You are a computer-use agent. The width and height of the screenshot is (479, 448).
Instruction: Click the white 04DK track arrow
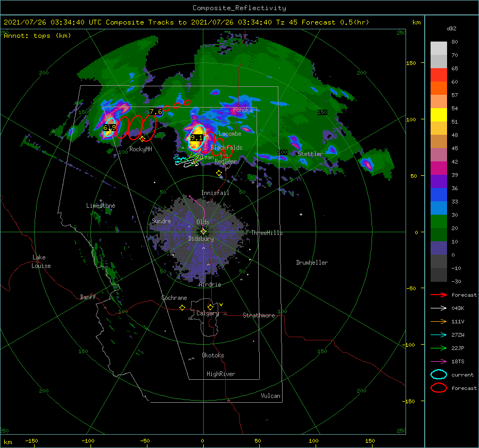(x=439, y=308)
